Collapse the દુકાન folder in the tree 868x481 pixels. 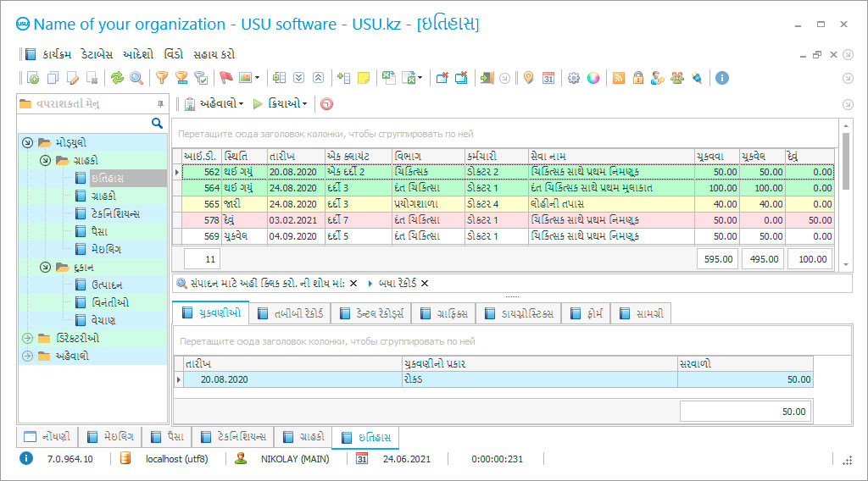coord(44,268)
